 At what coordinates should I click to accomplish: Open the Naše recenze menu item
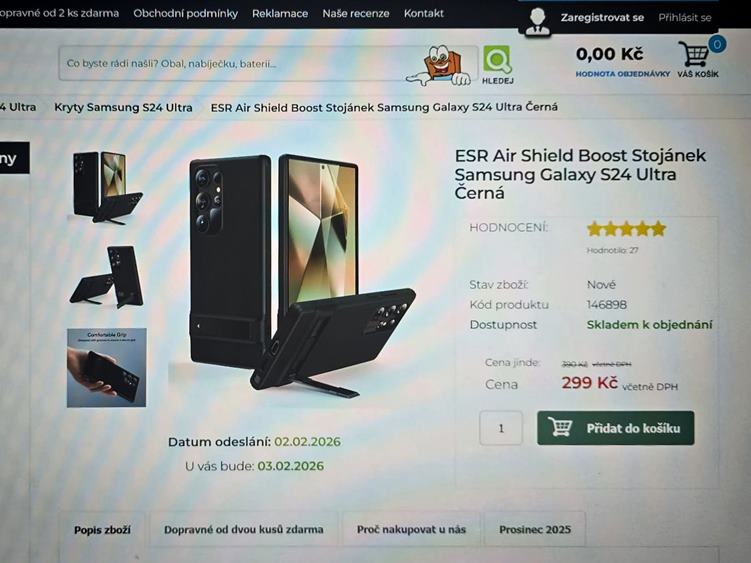pyautogui.click(x=355, y=13)
